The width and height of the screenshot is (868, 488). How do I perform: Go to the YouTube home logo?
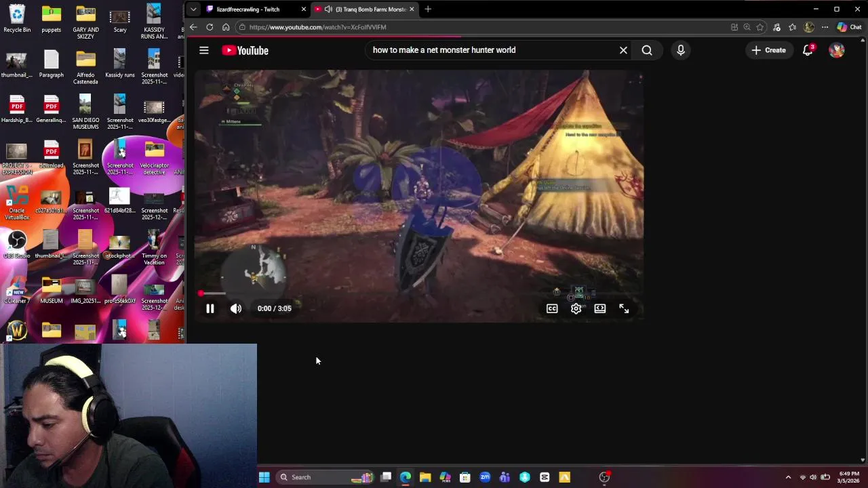[245, 50]
